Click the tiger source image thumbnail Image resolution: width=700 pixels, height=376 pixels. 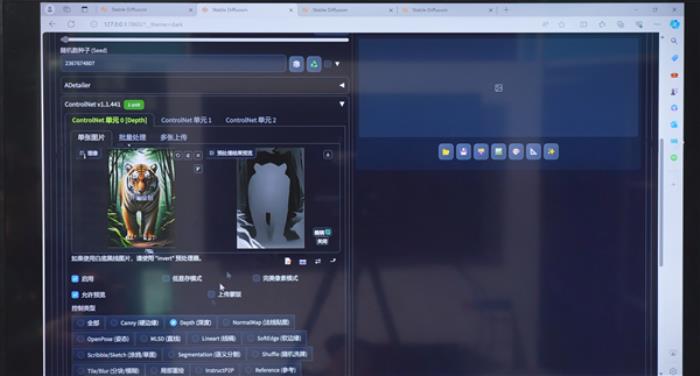[x=142, y=198]
